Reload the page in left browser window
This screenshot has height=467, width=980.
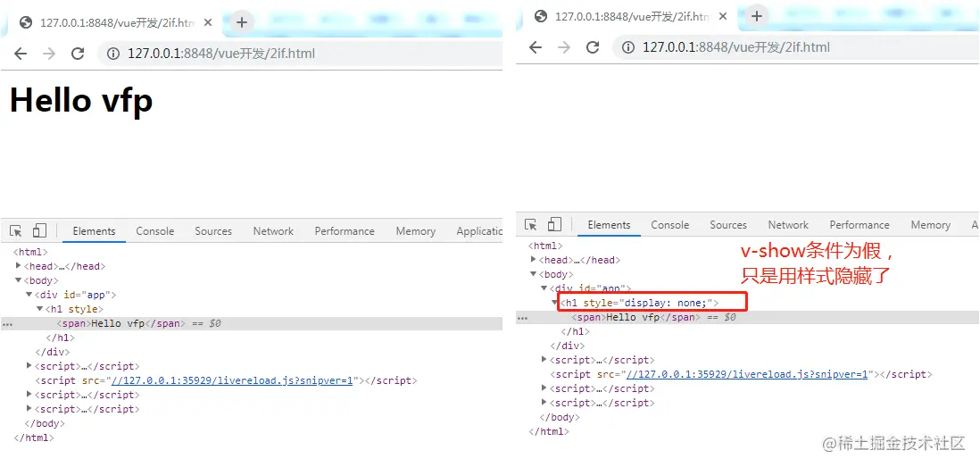78,54
